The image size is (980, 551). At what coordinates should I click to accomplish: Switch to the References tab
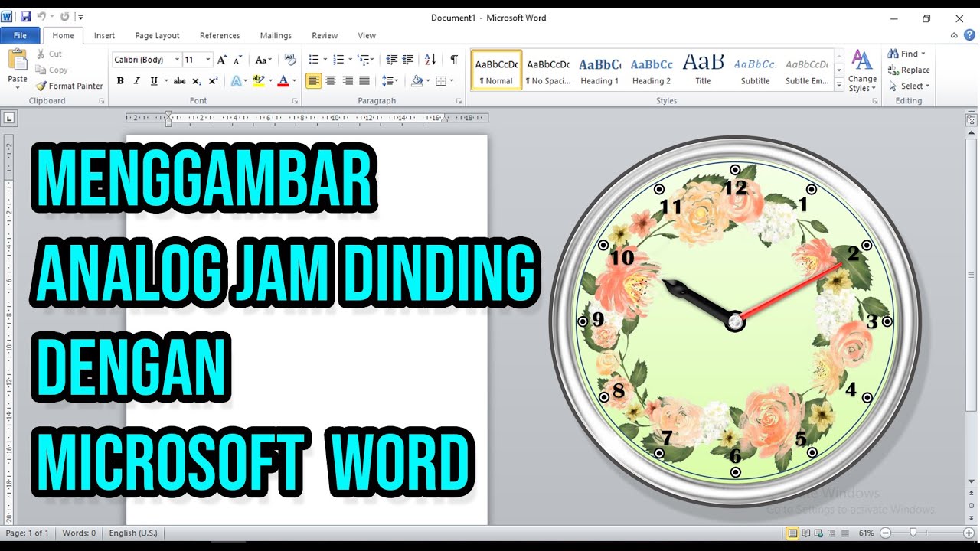click(220, 35)
